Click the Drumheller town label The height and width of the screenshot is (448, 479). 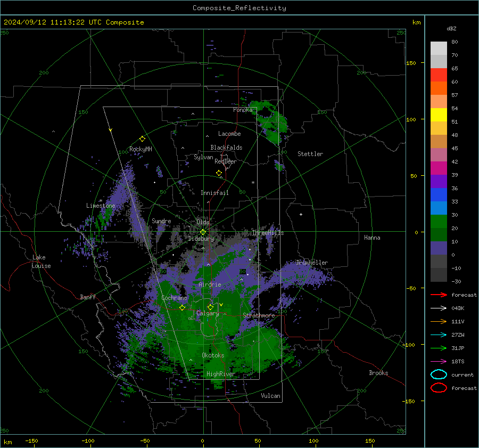312,263
